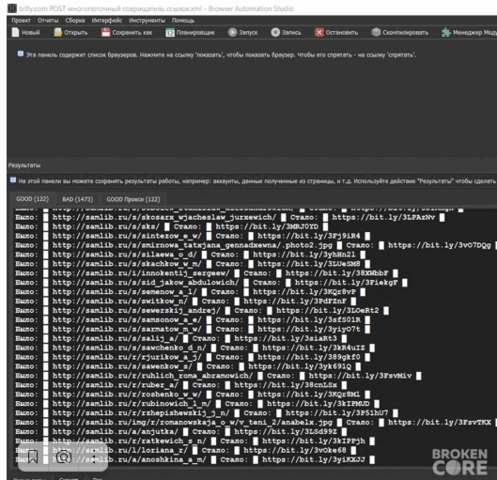
Task: Open the Проект menu
Action: point(21,21)
